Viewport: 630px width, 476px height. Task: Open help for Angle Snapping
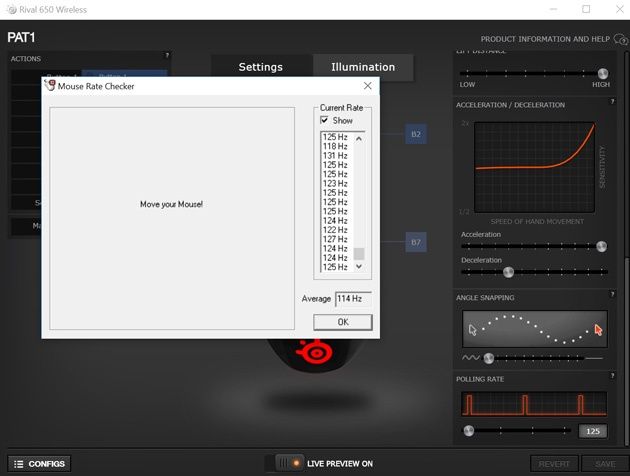tap(612, 294)
